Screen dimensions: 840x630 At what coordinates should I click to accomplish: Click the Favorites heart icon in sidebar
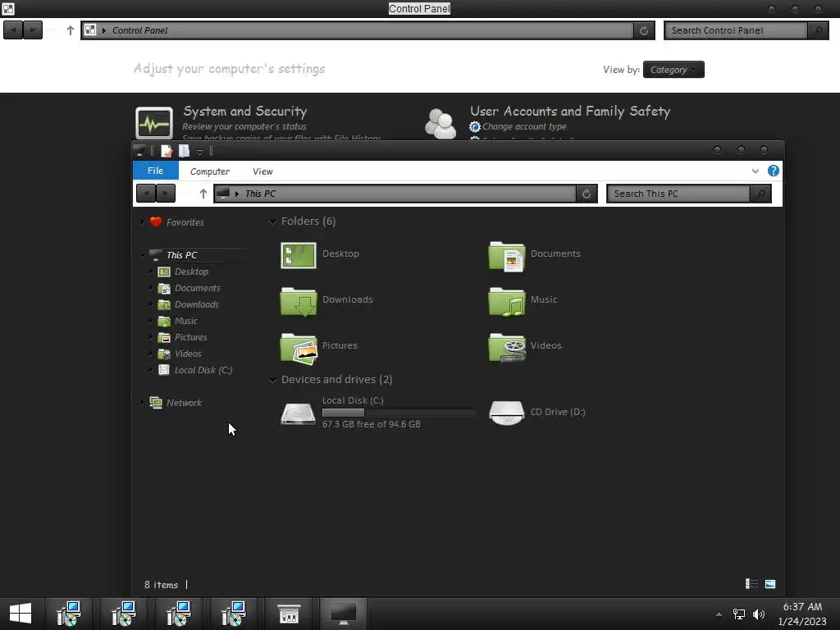[x=156, y=221]
